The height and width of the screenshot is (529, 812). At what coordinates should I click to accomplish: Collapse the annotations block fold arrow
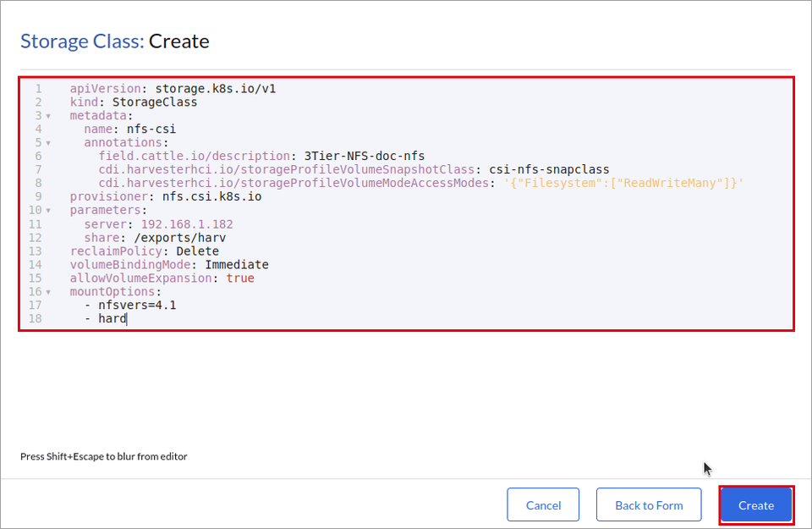48,143
